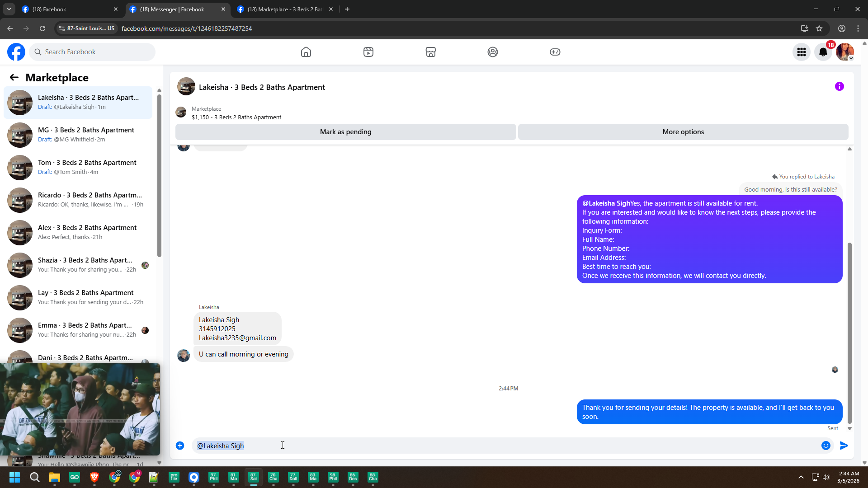
Task: Open Reels video icon in top navigation
Action: [368, 52]
